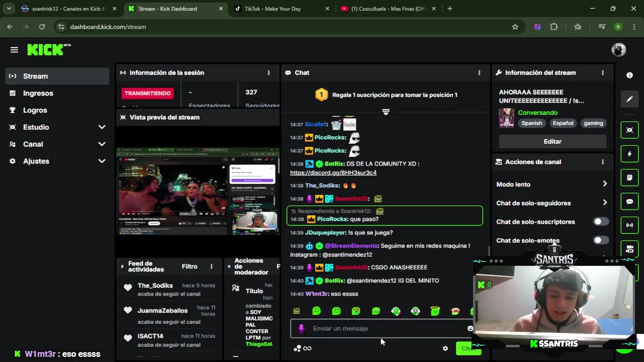Image resolution: width=644 pixels, height=362 pixels.
Task: Click the info icon in right sidebar
Action: point(629,75)
